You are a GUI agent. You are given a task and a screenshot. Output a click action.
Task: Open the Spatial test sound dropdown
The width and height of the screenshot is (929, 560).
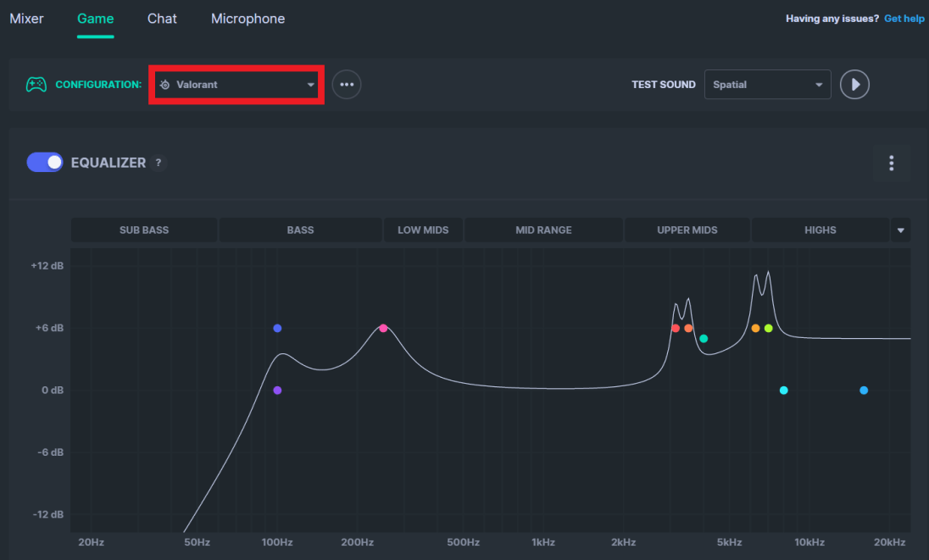point(767,85)
